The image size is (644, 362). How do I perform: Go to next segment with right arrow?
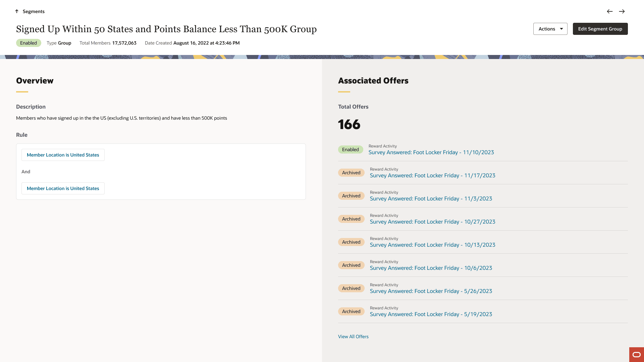[x=622, y=11]
